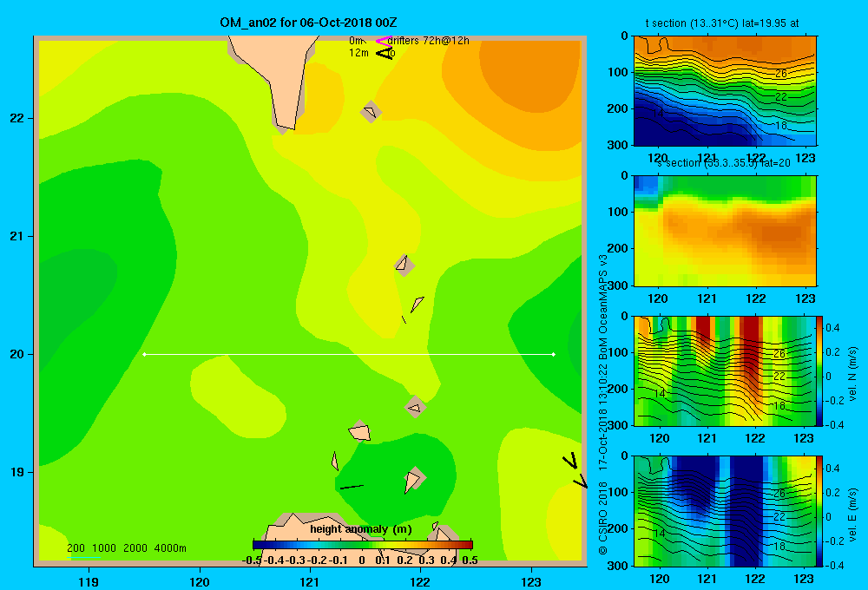Click '0.5' at the height anomaly scale's right end
This screenshot has width=868, height=590.
470,560
